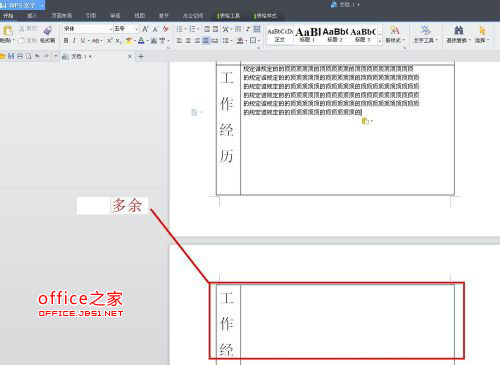Decrease paragraph indent
This screenshot has height=365, width=500.
(x=207, y=29)
